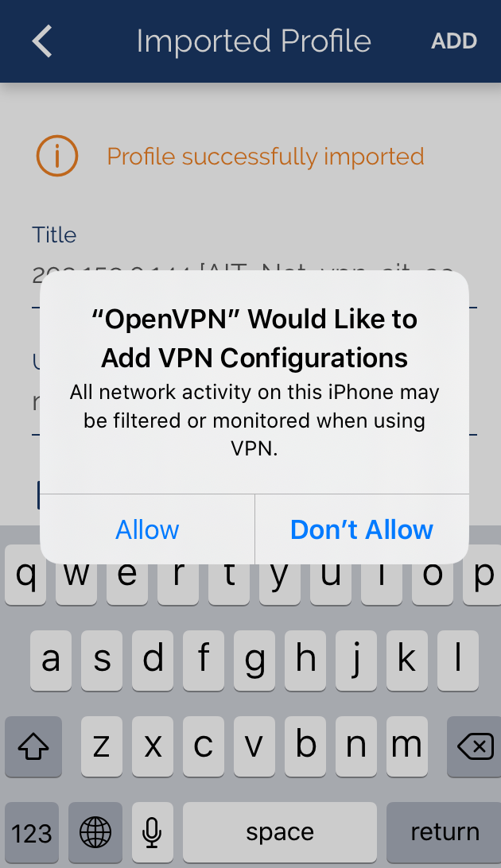Tap the back arrow icon
501x868 pixels.
coord(43,41)
